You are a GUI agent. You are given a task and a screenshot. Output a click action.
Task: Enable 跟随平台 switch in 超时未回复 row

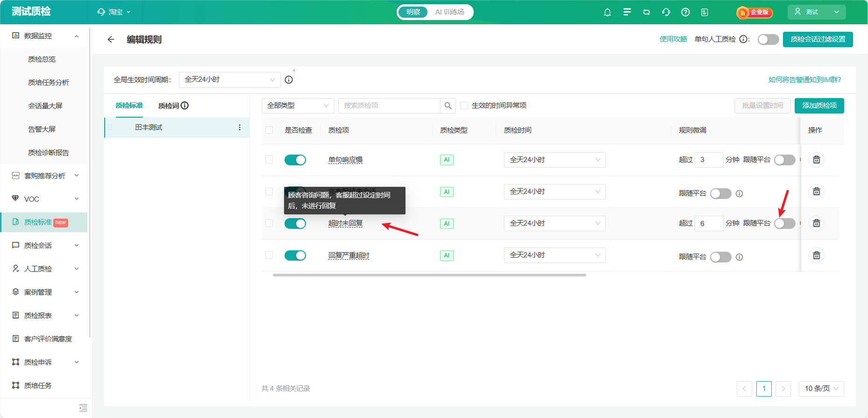click(x=784, y=223)
